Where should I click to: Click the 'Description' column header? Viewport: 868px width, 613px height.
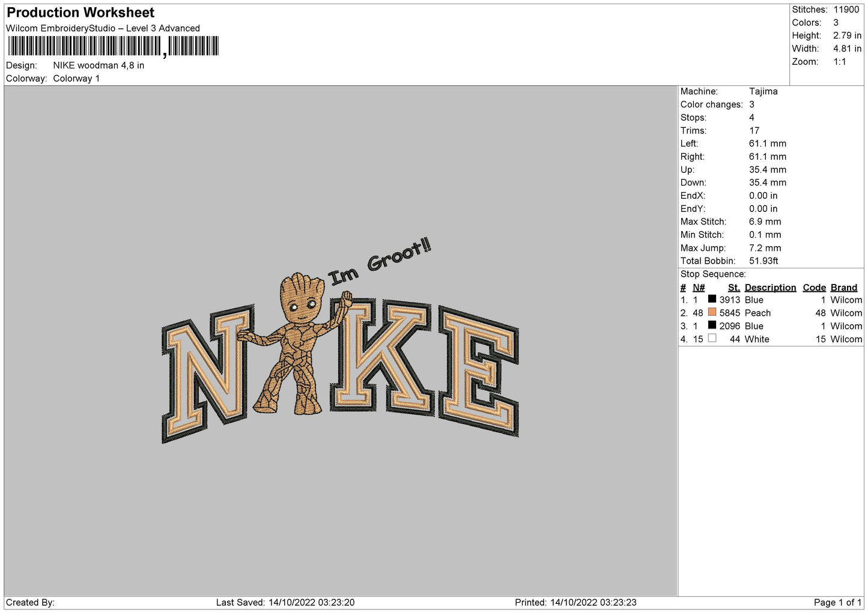[x=770, y=288]
